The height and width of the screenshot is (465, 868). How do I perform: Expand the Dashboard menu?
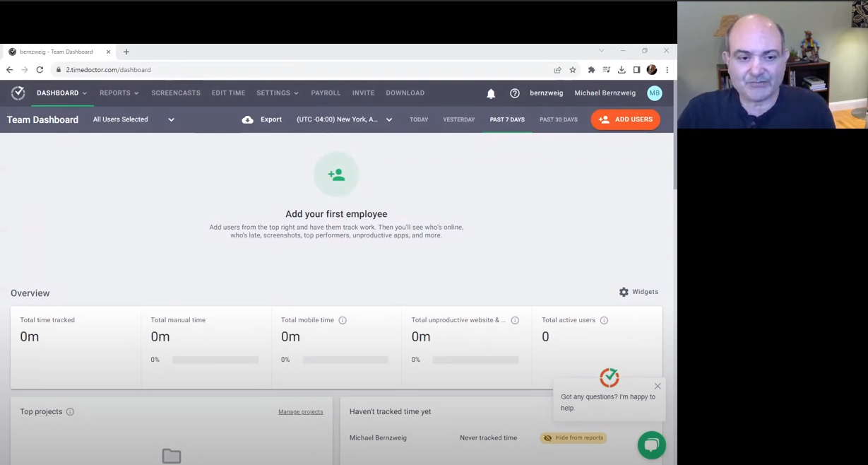coord(62,93)
